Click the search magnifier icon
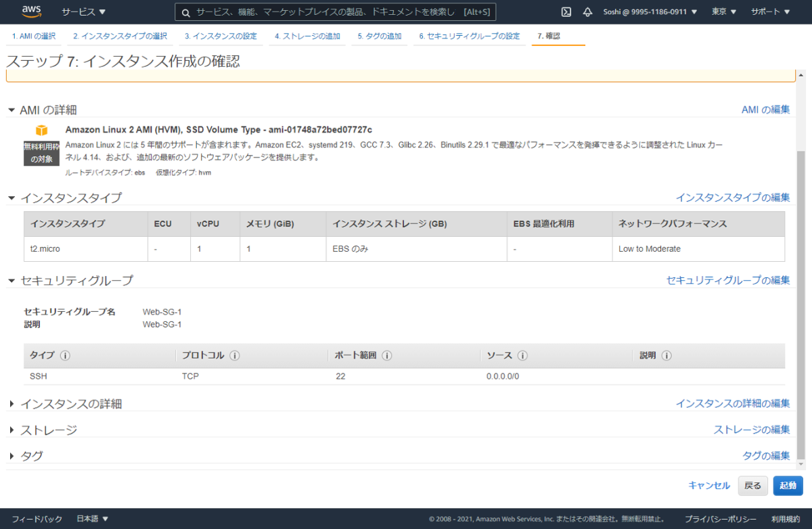Image resolution: width=812 pixels, height=529 pixels. (185, 12)
